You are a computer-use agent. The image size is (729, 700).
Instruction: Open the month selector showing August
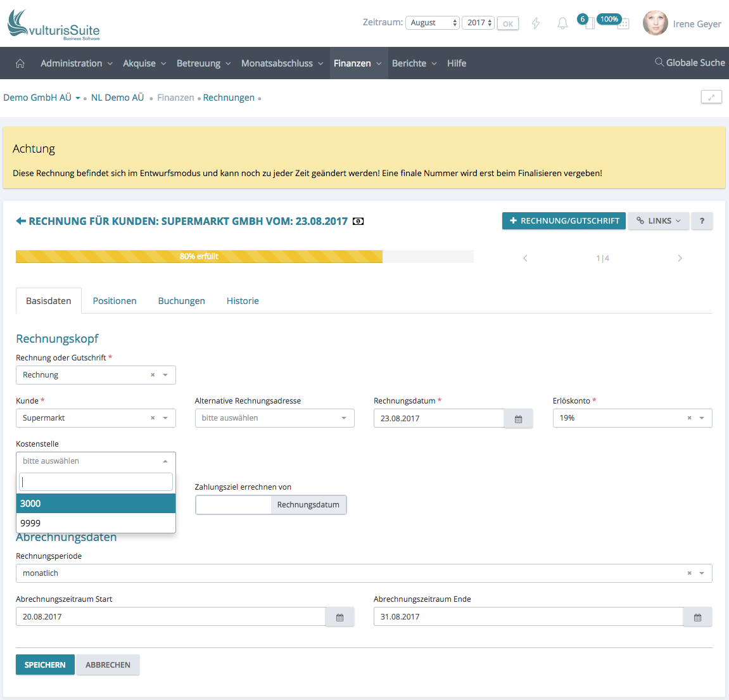coord(432,23)
